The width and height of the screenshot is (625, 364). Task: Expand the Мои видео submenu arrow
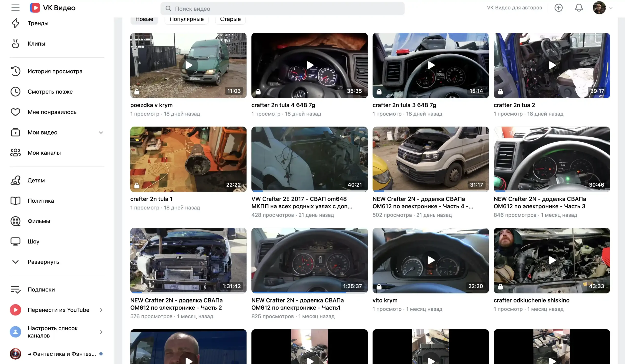pyautogui.click(x=101, y=132)
